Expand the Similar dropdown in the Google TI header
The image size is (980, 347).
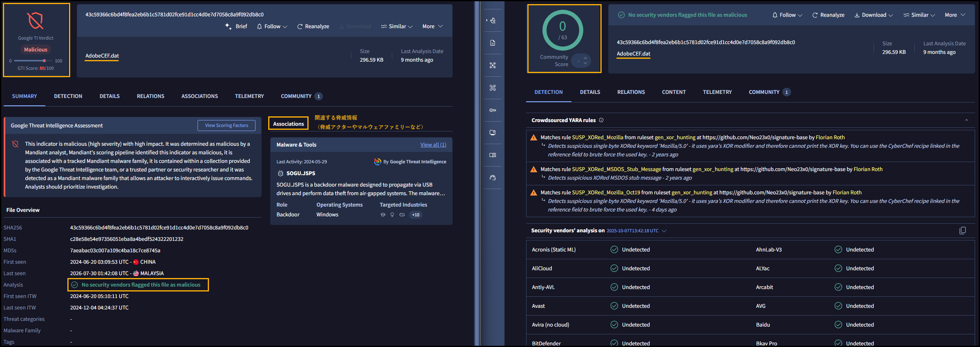pos(397,26)
